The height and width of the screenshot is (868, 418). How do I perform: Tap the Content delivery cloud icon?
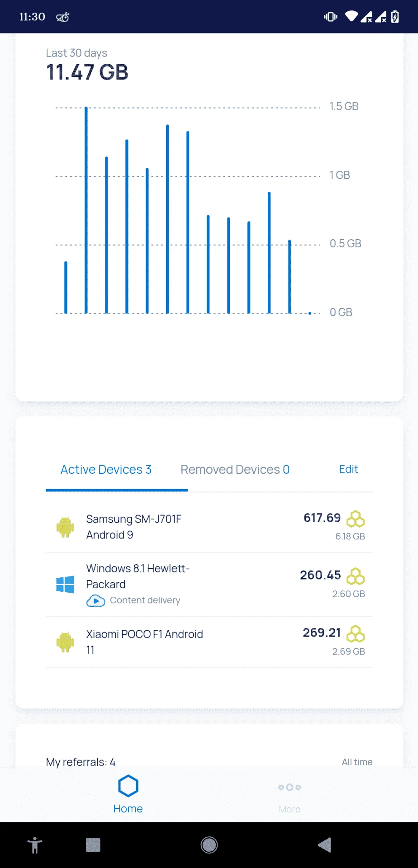[x=95, y=600]
